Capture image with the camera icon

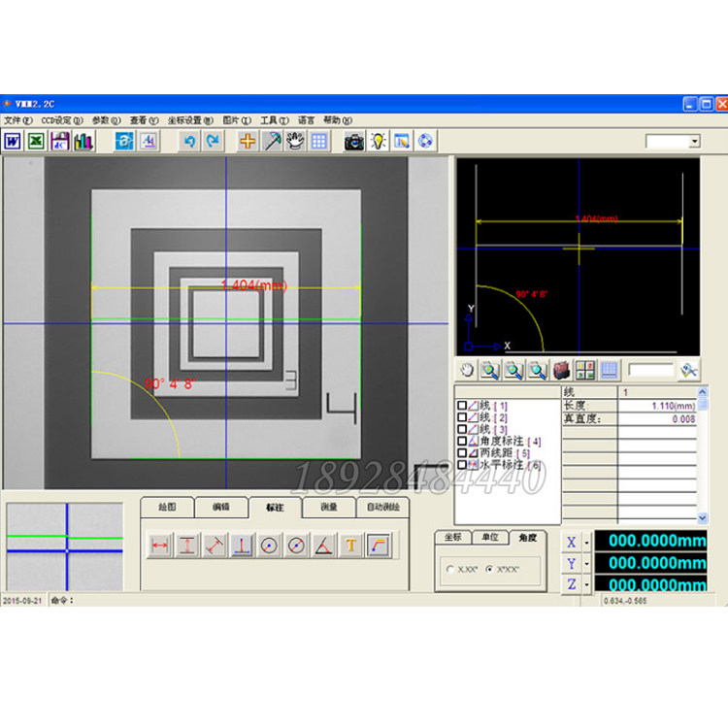(353, 141)
